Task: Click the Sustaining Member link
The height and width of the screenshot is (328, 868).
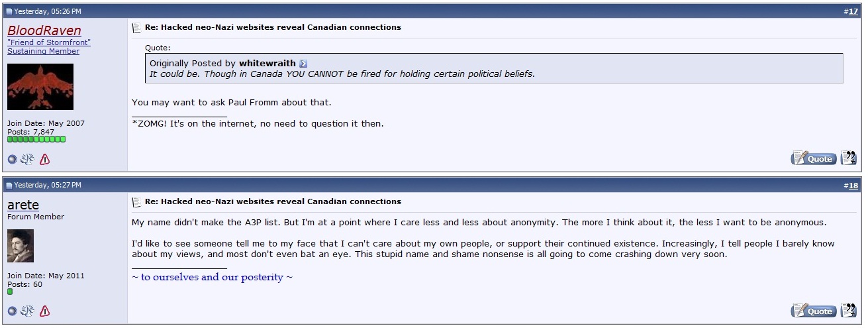Action: [43, 51]
